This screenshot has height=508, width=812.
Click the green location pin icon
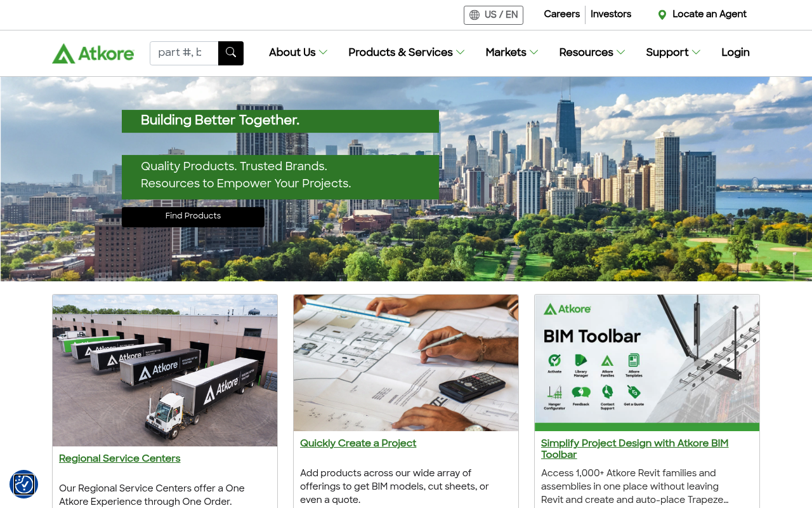coord(662,15)
